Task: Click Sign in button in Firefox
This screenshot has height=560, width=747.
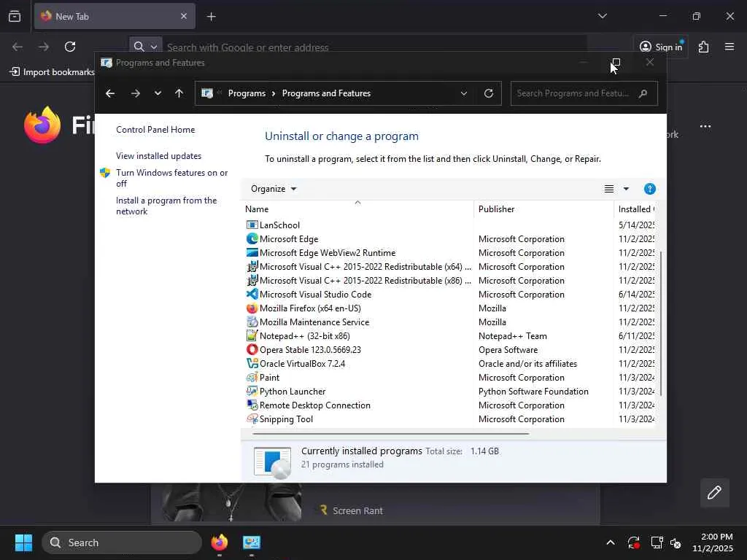Action: pos(661,47)
